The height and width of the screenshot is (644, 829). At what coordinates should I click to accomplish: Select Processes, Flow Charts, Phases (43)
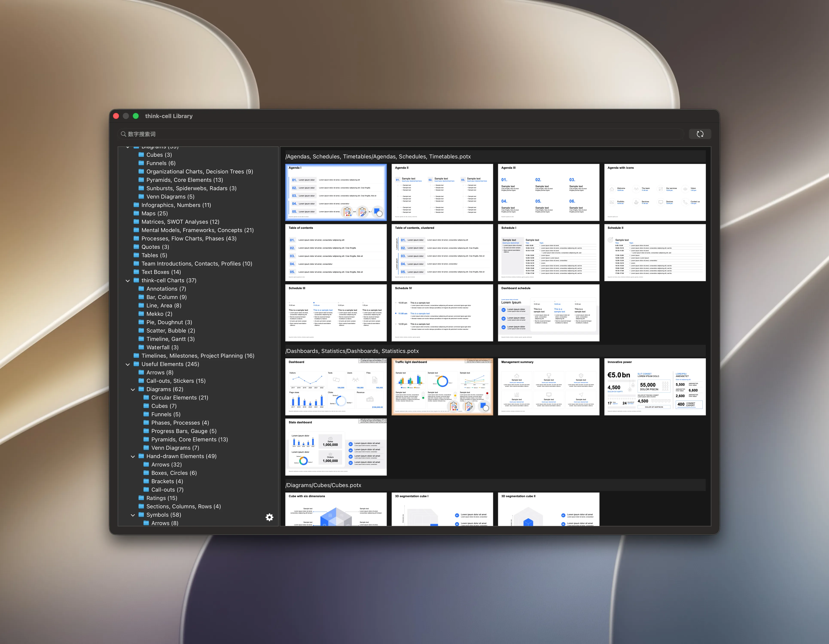click(x=189, y=238)
